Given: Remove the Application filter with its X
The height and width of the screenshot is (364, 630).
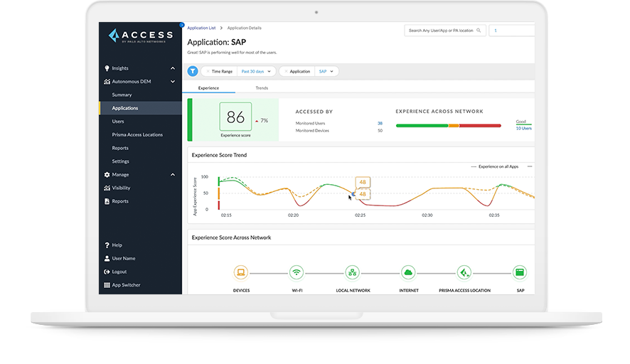Looking at the screenshot, I should 286,71.
